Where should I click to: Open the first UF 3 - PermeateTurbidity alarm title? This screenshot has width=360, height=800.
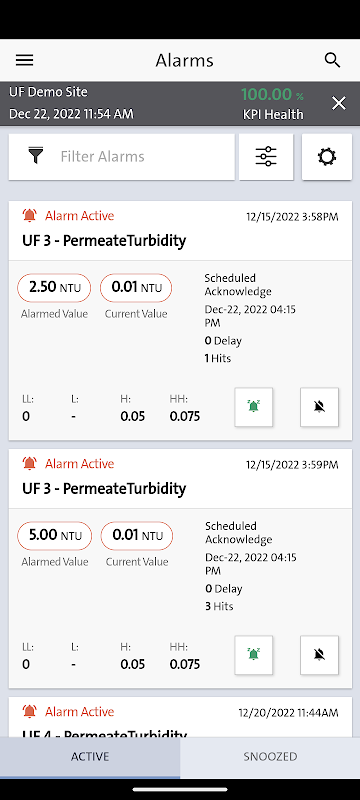(x=104, y=241)
